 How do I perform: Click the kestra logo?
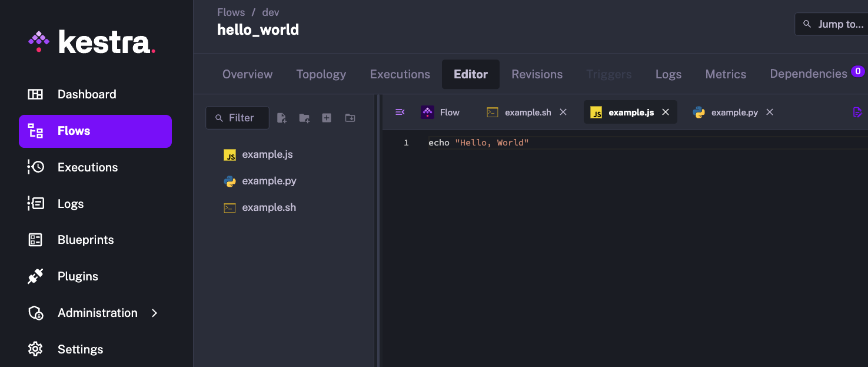pos(91,41)
